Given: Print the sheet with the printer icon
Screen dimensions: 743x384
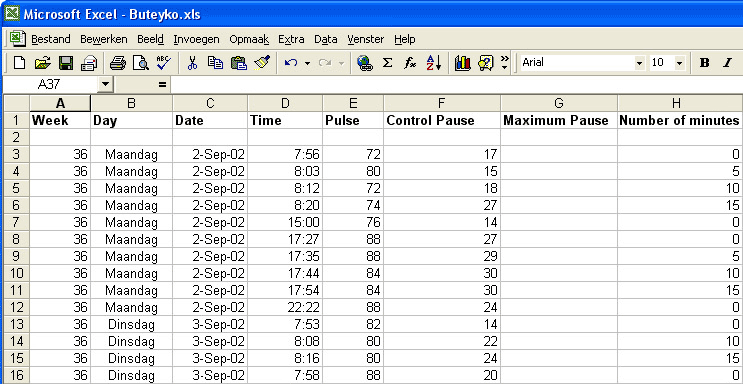Looking at the screenshot, I should 117,63.
